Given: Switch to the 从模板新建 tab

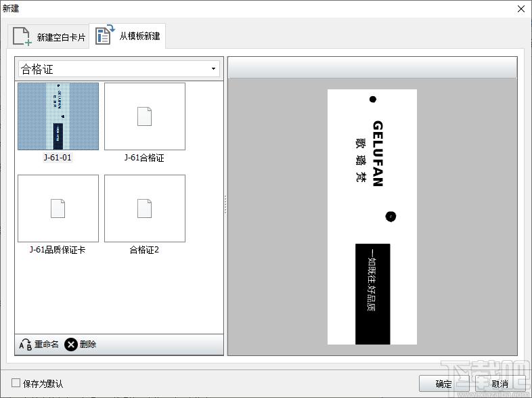Looking at the screenshot, I should tap(127, 36).
